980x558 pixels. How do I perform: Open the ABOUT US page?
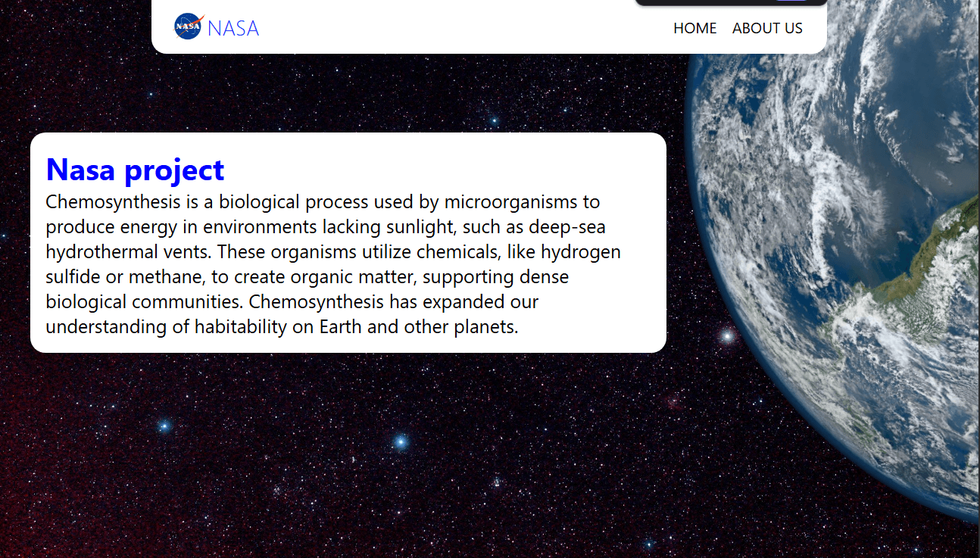coord(767,29)
